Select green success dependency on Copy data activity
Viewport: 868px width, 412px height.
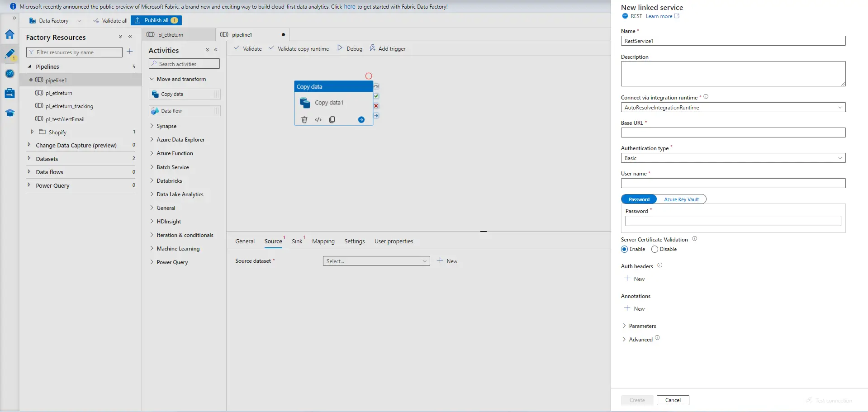376,96
